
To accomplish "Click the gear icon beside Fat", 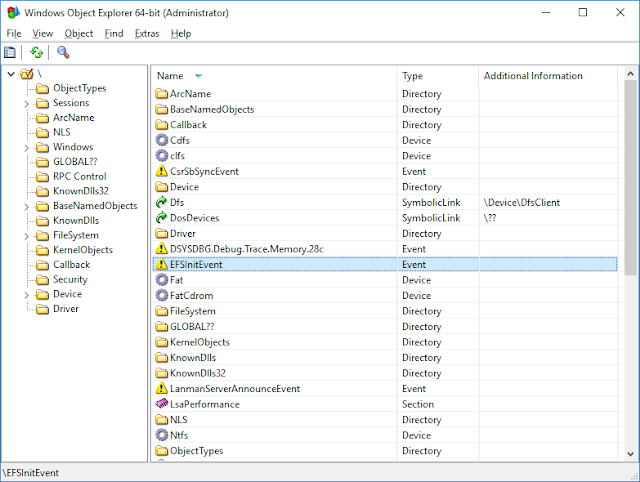I will tap(162, 280).
